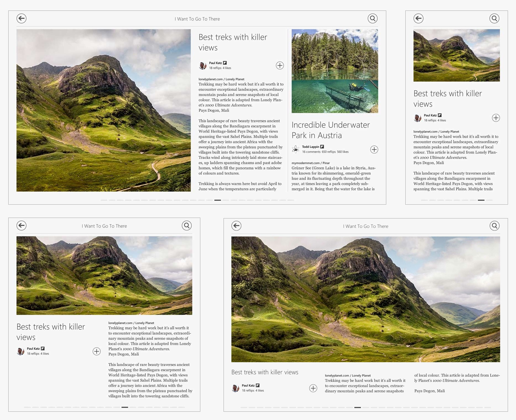Click Paul Katz's avatar in the two-article layout
The image size is (516, 420).
pyautogui.click(x=203, y=66)
